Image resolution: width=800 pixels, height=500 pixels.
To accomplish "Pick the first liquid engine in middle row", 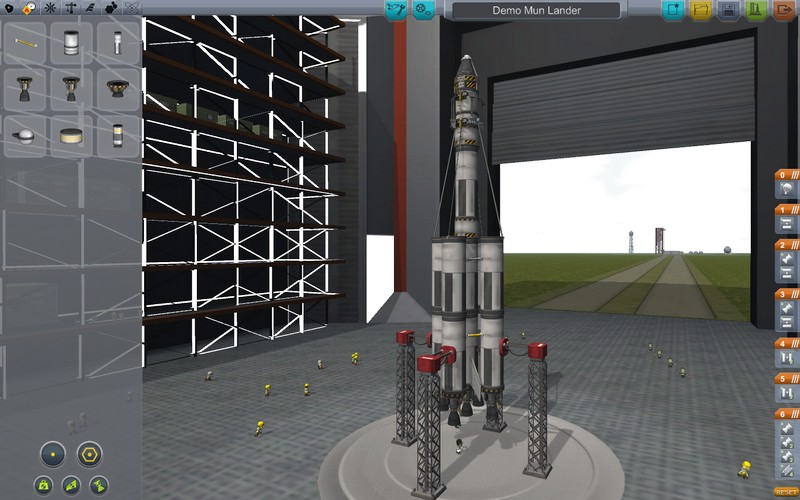I will point(25,89).
